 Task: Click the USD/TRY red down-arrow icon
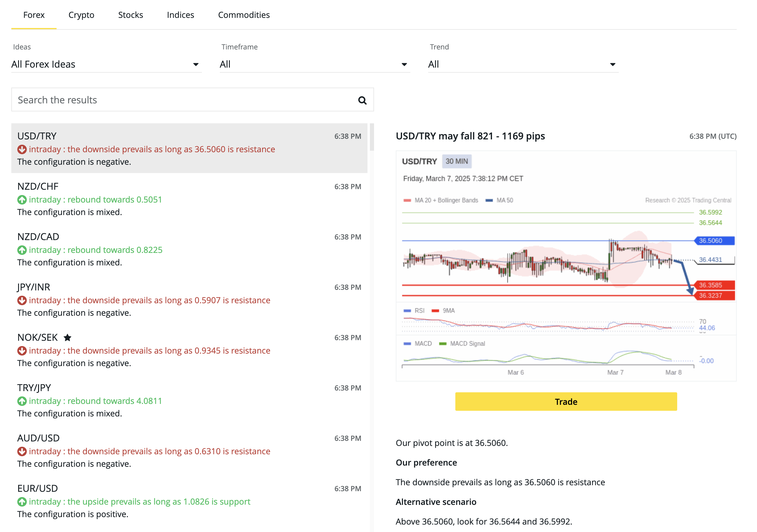(22, 150)
